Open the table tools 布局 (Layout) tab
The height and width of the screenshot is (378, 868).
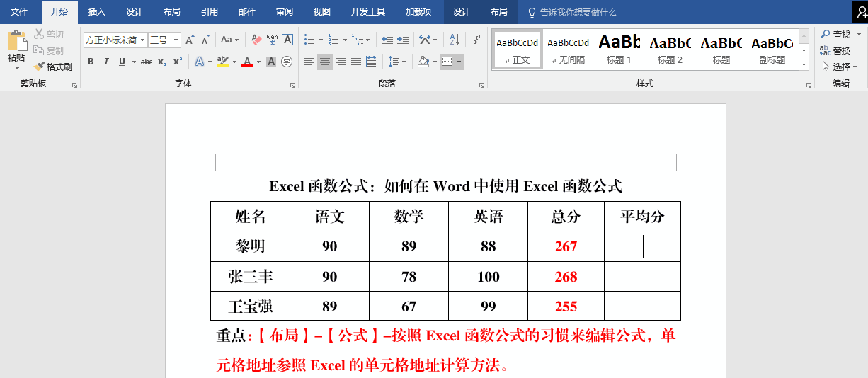pos(498,12)
